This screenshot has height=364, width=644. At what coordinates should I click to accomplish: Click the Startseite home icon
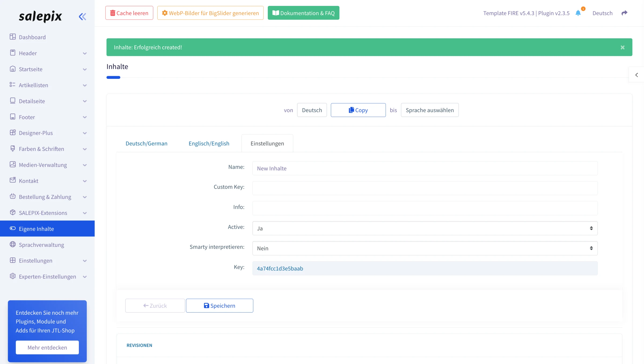click(x=13, y=69)
